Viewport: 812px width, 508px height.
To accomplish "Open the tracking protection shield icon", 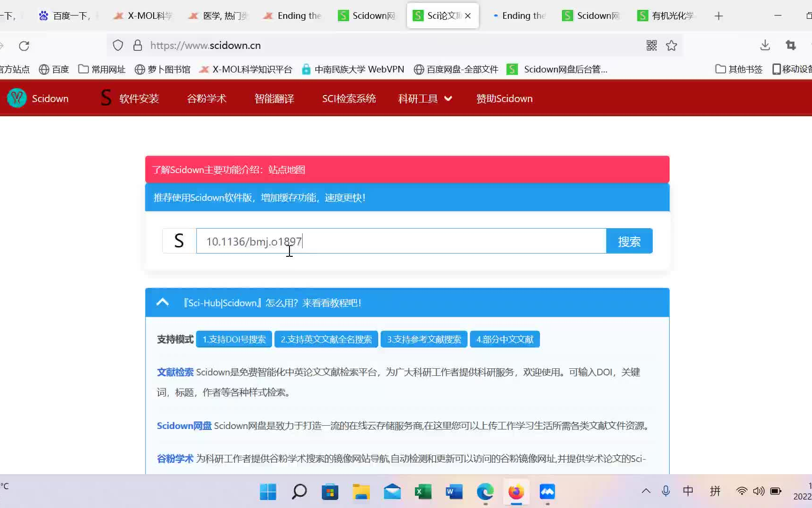I will 118,46.
